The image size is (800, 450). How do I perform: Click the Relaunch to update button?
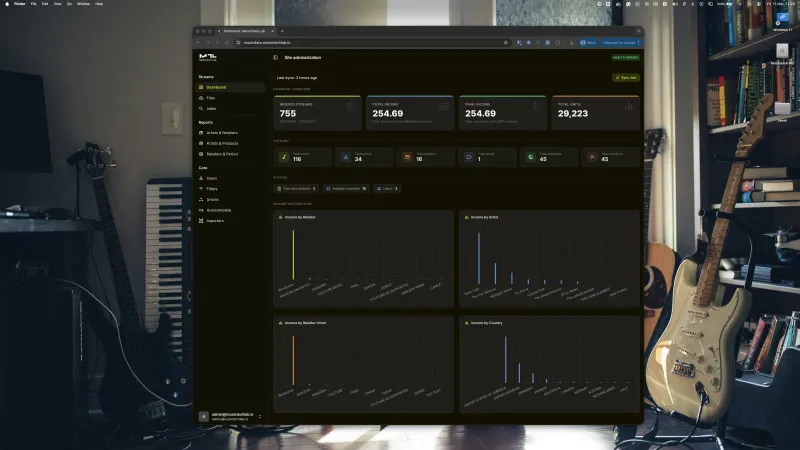620,43
